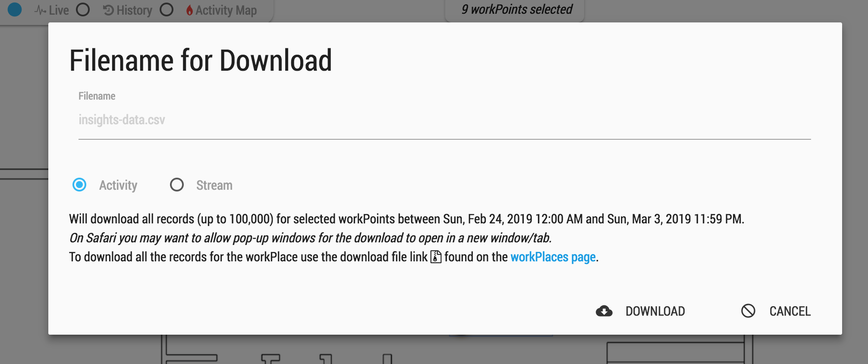This screenshot has width=868, height=364.
Task: Switch to the Live view label
Action: point(59,10)
